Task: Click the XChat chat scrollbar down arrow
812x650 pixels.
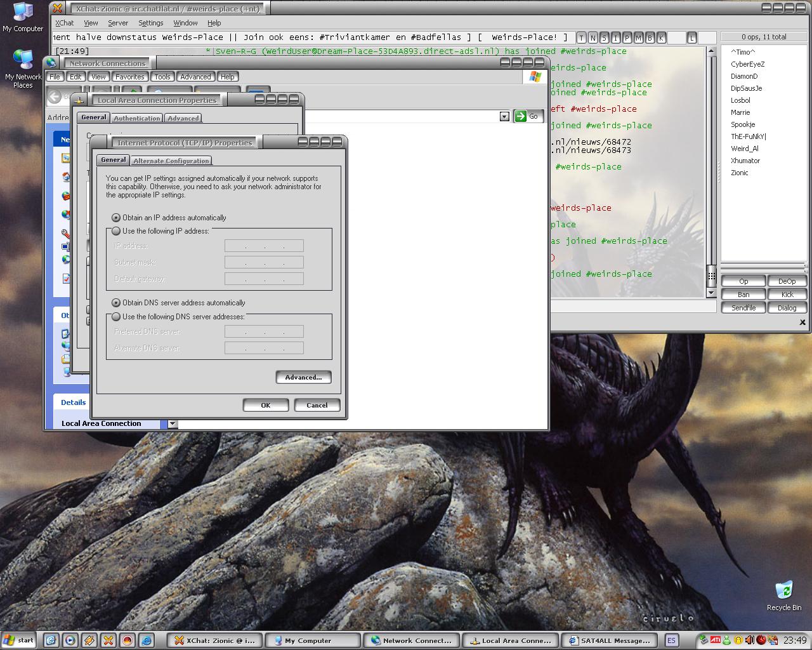Action: [711, 293]
